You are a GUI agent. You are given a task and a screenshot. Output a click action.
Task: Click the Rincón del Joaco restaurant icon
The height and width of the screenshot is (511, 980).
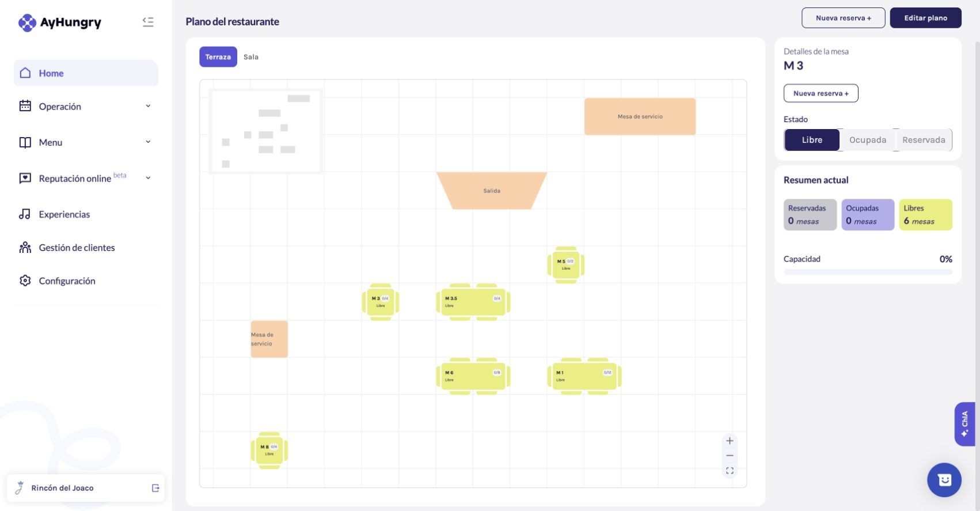coord(20,488)
